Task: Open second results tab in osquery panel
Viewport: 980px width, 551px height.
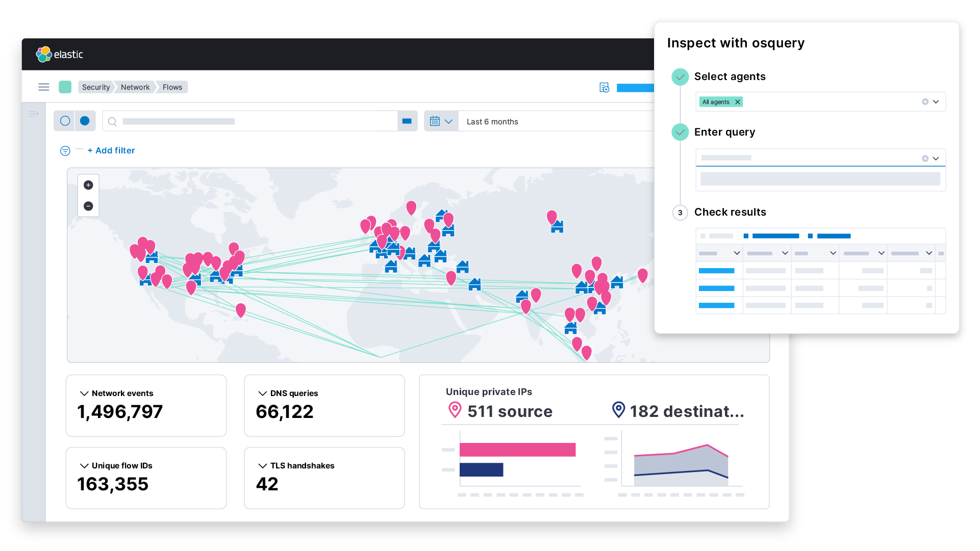Action: [x=771, y=236]
